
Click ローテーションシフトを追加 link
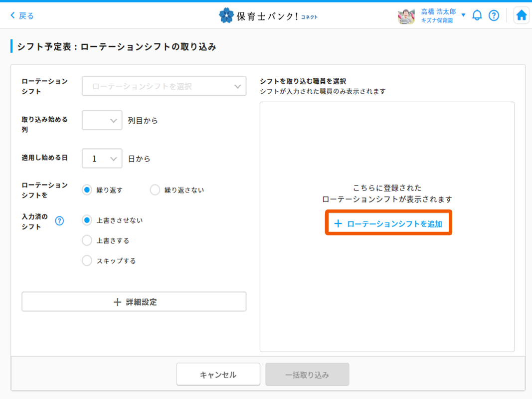(388, 224)
